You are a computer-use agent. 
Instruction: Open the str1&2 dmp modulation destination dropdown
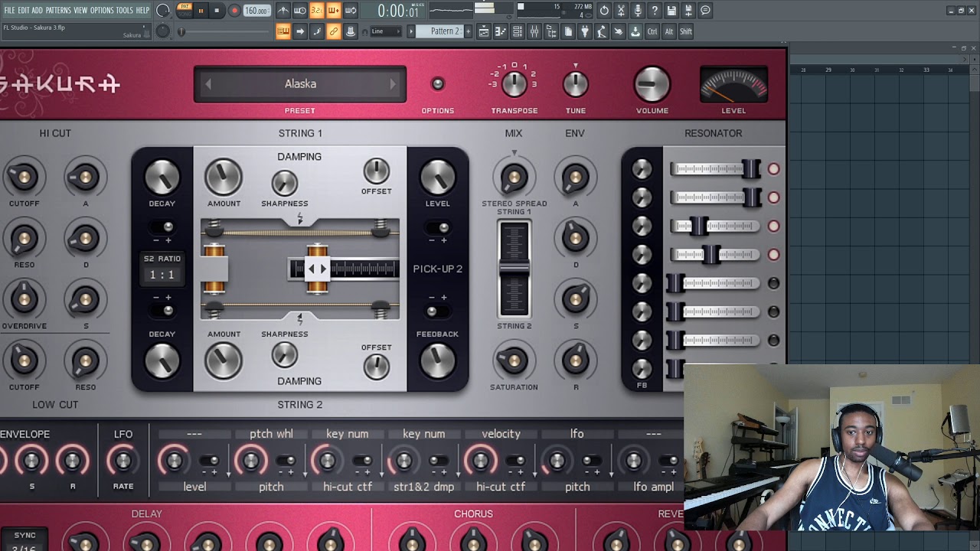tap(423, 487)
